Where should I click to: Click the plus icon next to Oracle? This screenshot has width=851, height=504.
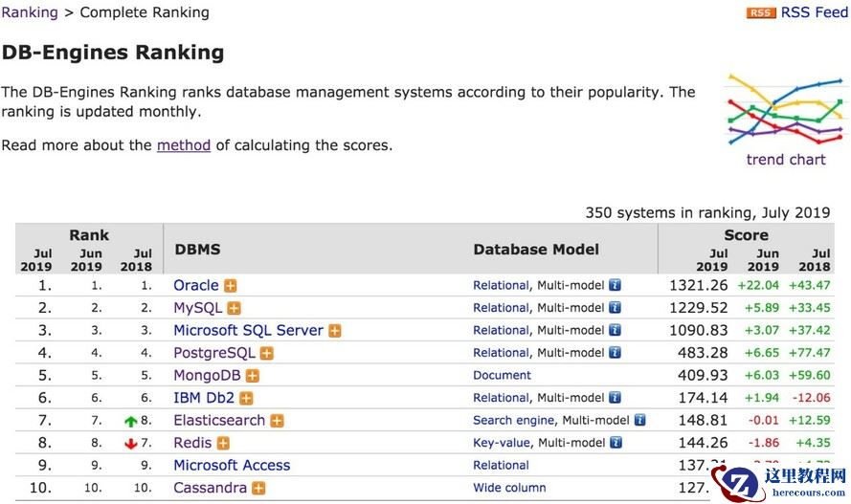pyautogui.click(x=231, y=286)
